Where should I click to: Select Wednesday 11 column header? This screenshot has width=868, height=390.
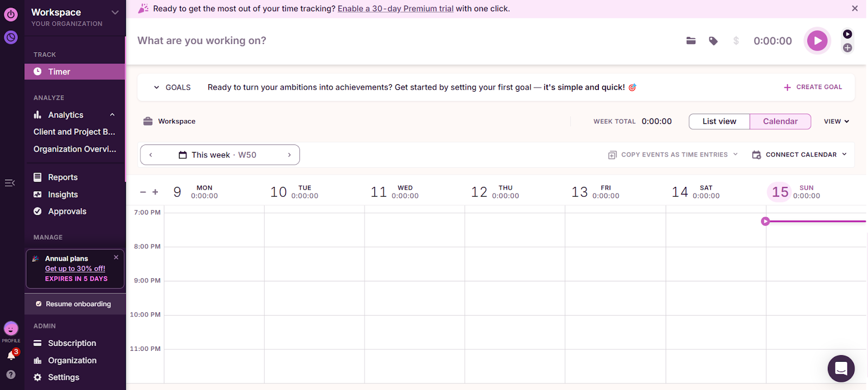point(394,192)
